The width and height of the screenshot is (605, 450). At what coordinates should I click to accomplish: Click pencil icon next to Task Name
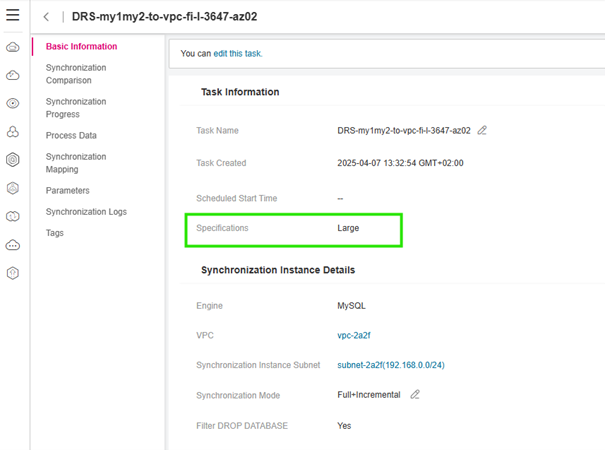click(x=482, y=131)
